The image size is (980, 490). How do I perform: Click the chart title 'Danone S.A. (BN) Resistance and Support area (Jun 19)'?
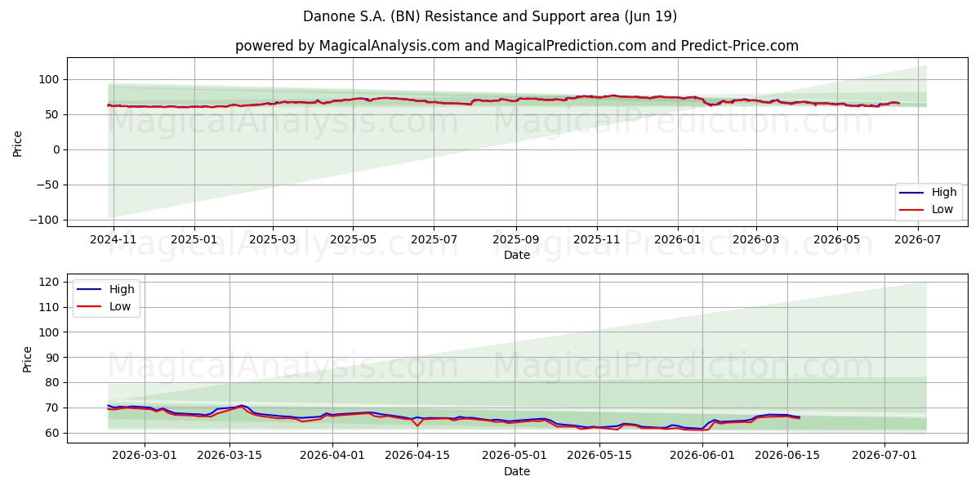pos(490,16)
